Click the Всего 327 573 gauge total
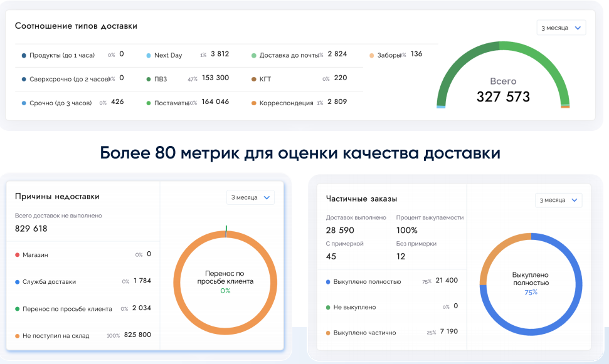This screenshot has height=364, width=609. point(503,91)
